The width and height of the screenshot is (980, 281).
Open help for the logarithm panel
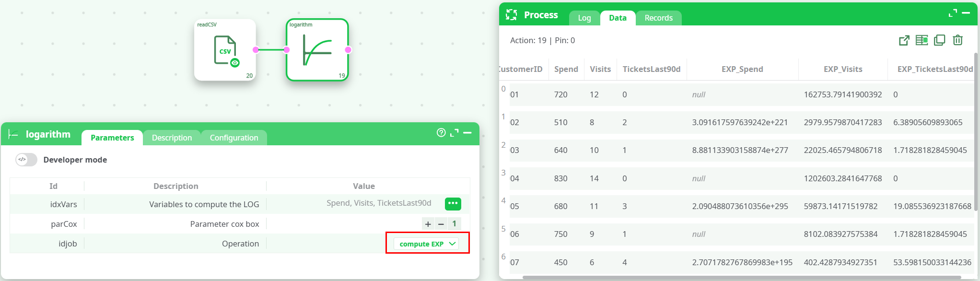(441, 133)
